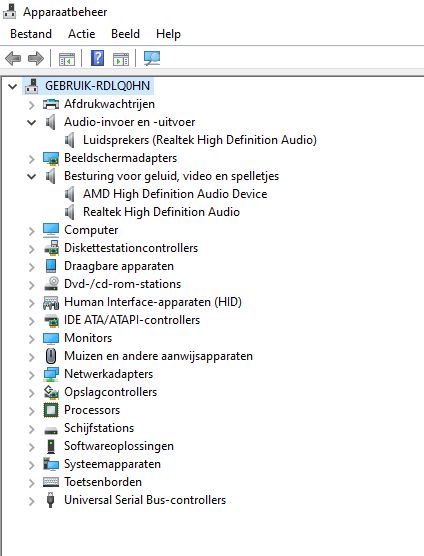Click the show/hide console tree toolbar icon
This screenshot has width=424, height=556.
(67, 59)
